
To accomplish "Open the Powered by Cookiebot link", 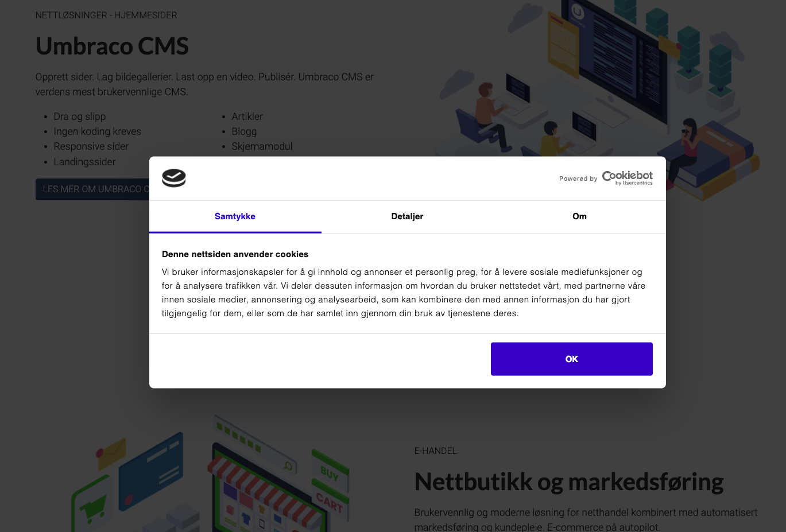I will tap(606, 178).
